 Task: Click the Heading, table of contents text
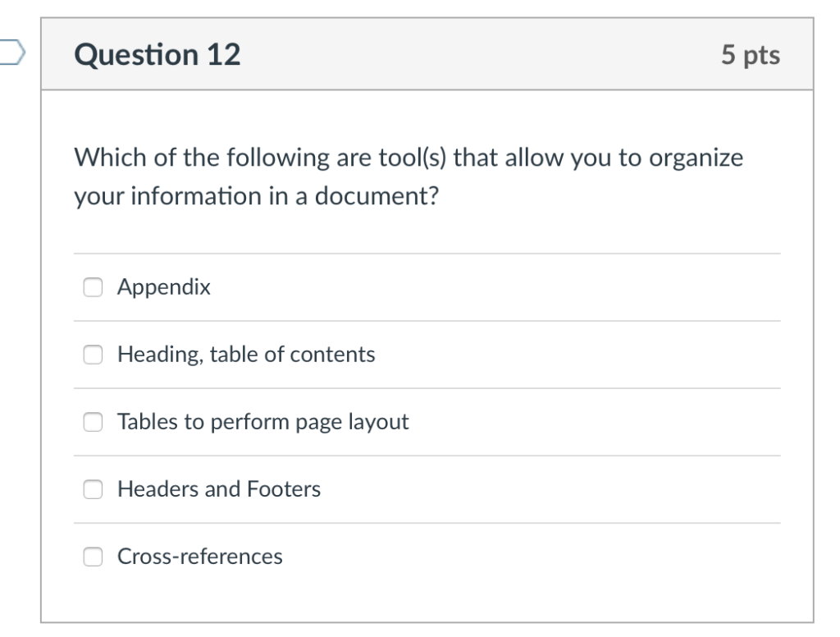[x=246, y=354]
